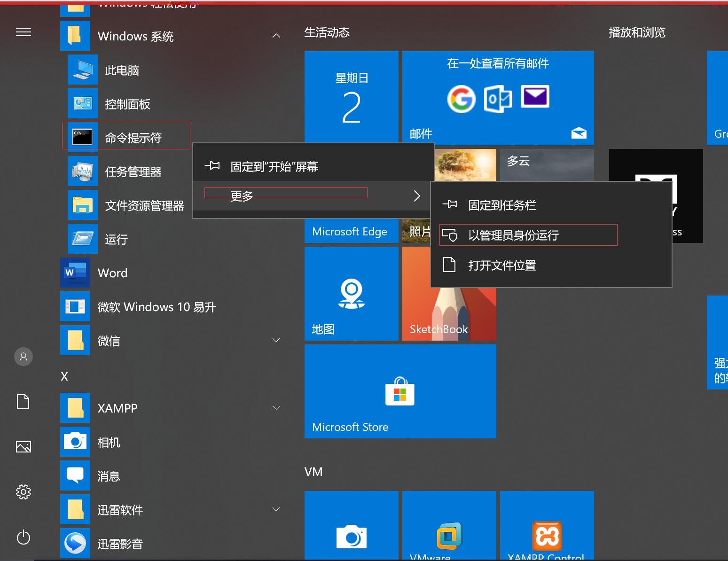The height and width of the screenshot is (561, 728).
Task: Choose 固定到任务栏 in the submenu
Action: [551, 205]
